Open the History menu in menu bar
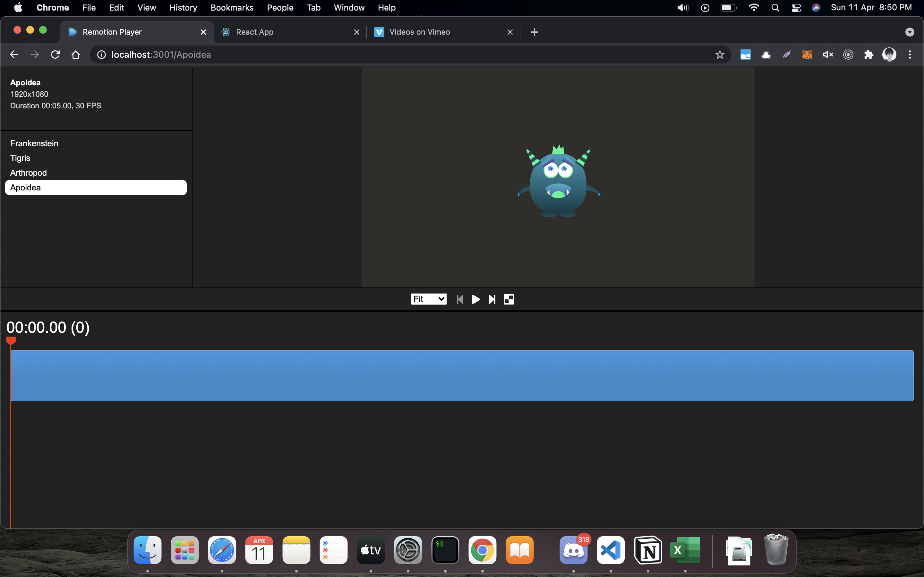Screen dimensions: 924x577 tap(183, 8)
